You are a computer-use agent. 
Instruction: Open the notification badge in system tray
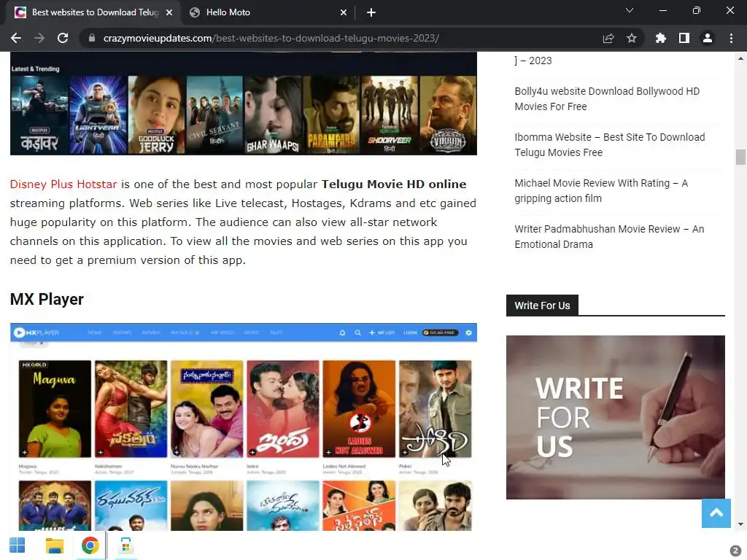[x=735, y=550]
